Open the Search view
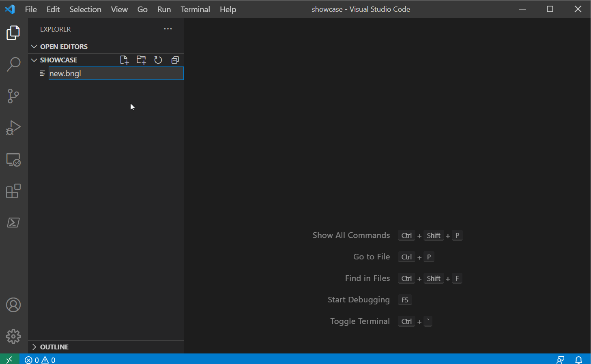The image size is (591, 364). click(x=13, y=64)
